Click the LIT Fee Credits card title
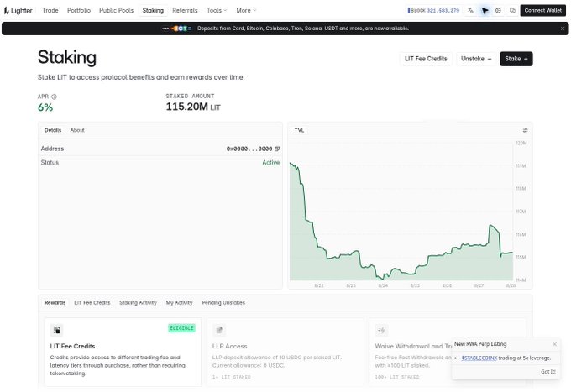 (x=72, y=346)
